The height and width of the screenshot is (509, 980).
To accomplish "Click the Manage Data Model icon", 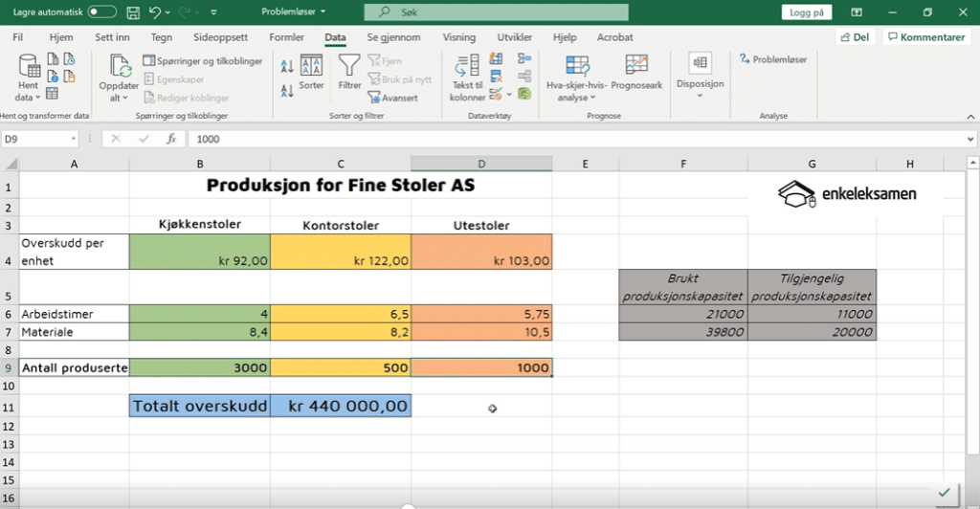I will [x=524, y=95].
